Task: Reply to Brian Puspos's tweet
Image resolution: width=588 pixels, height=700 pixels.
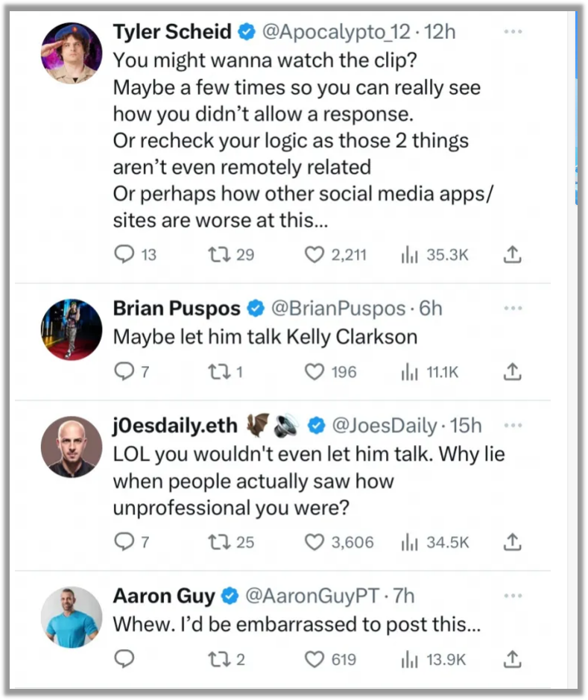Action: [123, 371]
